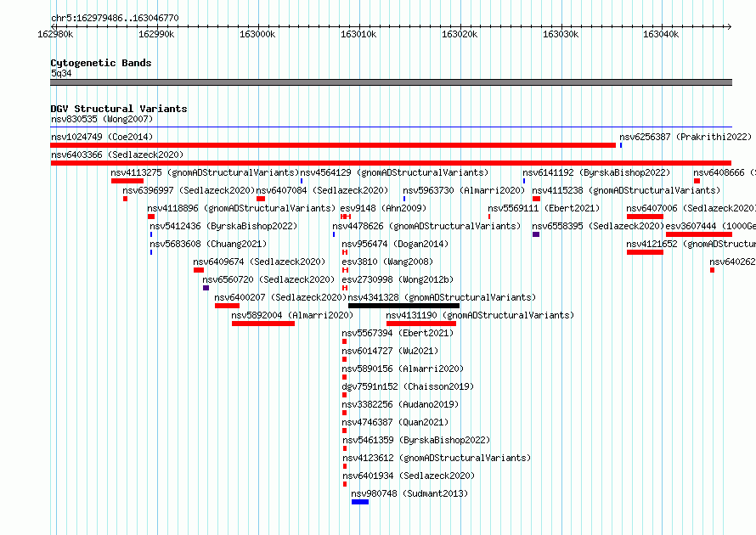Screen dimensions: 756x535
Task: Click the nsv4341328 gnomAD label
Action: [442, 297]
